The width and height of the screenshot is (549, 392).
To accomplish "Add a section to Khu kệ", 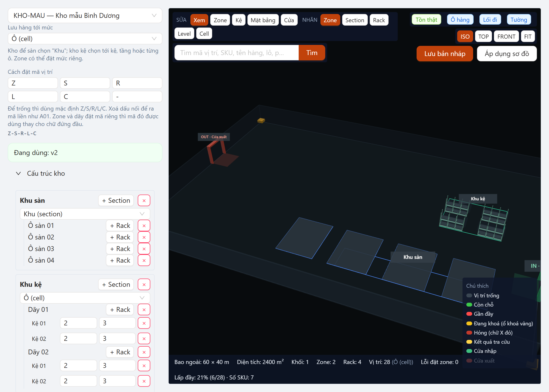I will point(116,285).
